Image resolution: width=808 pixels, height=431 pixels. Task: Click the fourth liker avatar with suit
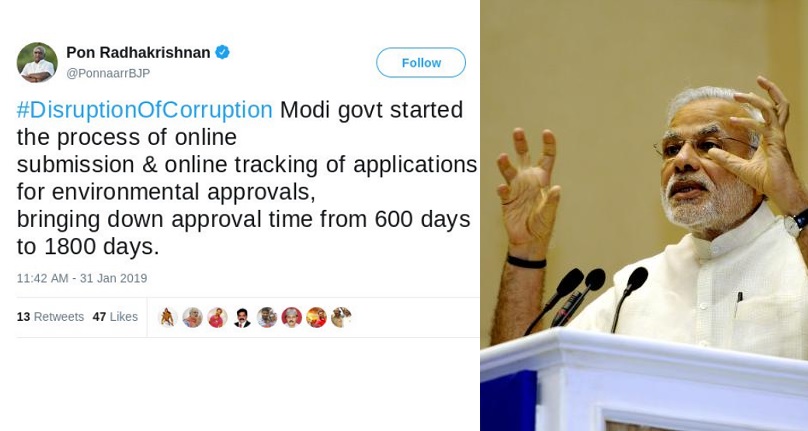242,317
